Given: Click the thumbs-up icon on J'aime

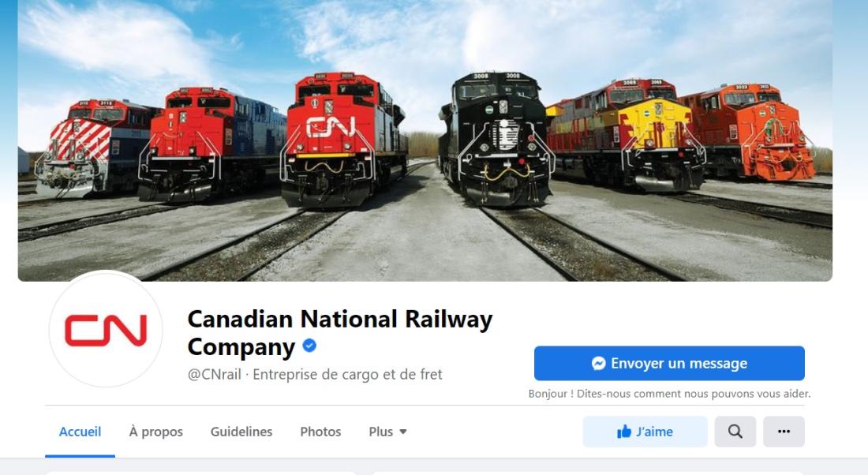Looking at the screenshot, I should pos(624,432).
